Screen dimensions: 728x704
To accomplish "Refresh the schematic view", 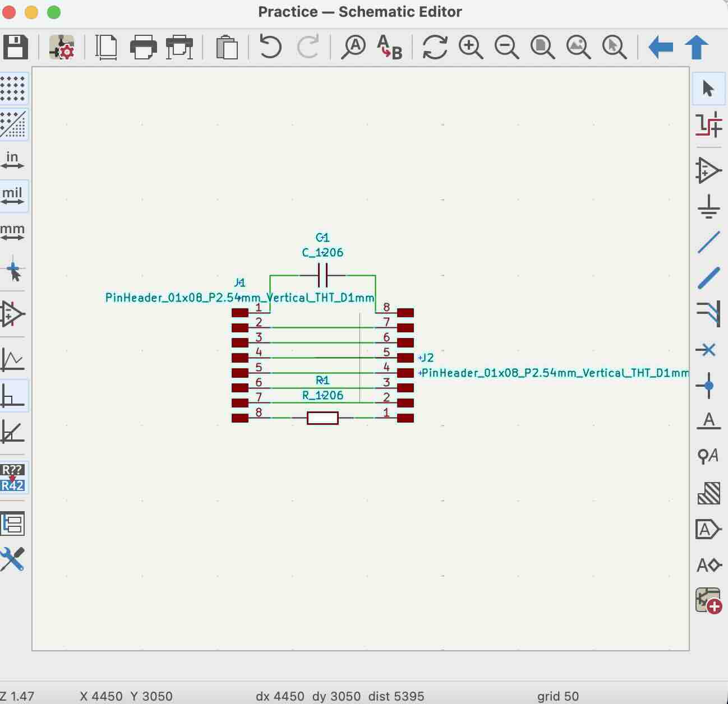I will [435, 47].
